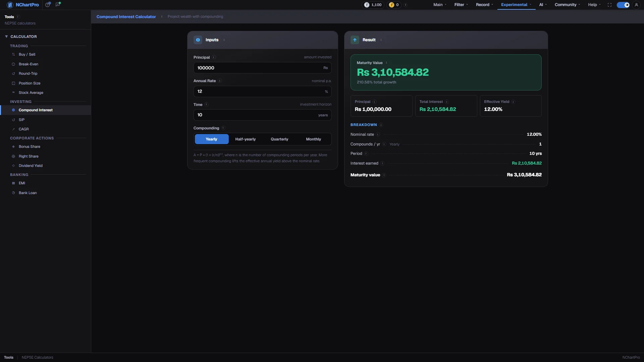644x362 pixels.
Task: Click the Inputs panel header icon
Action: [198, 40]
